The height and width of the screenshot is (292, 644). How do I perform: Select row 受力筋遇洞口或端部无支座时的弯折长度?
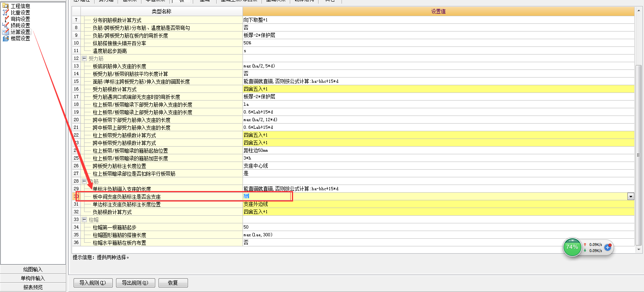(136, 97)
